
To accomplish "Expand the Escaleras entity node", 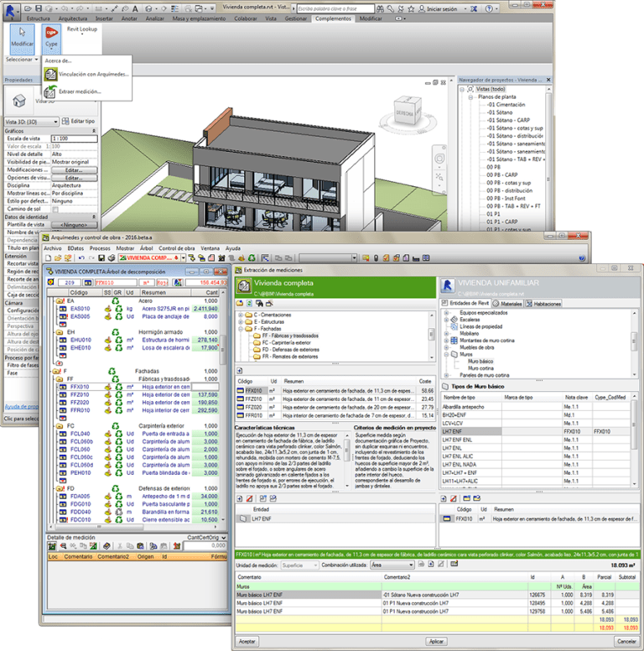I will coord(447,319).
